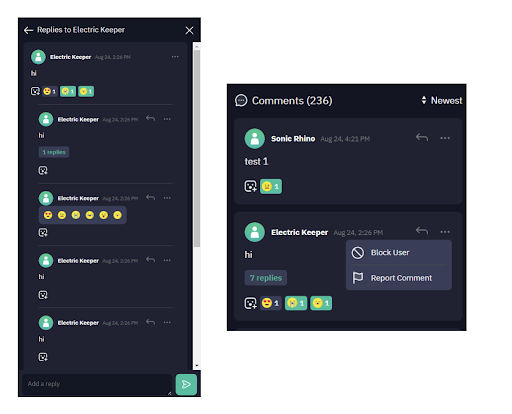Click the back arrow beside Replies to Electric Keeper
Screen dimensions: 512x414
(28, 30)
